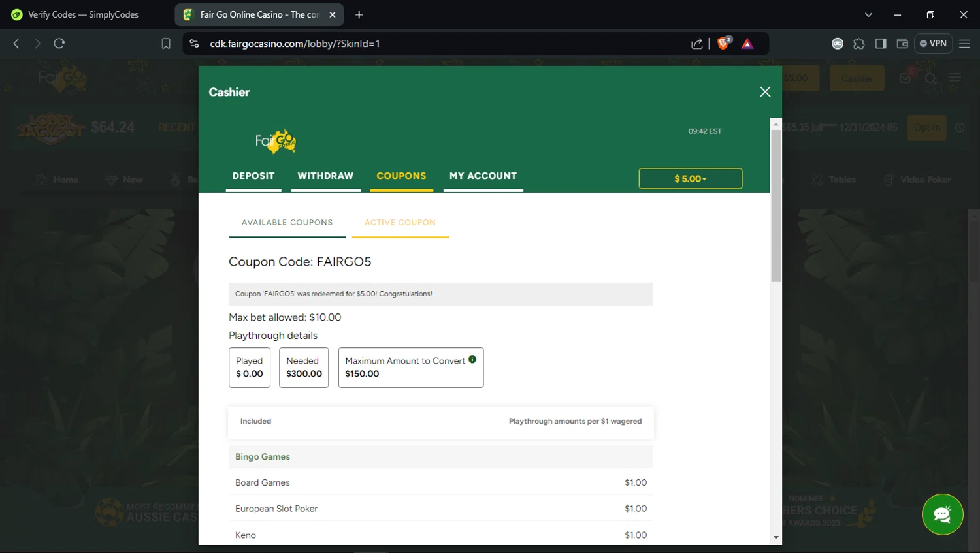The width and height of the screenshot is (980, 553).
Task: Click the Fair Go logo in Cashier
Action: [x=275, y=141]
